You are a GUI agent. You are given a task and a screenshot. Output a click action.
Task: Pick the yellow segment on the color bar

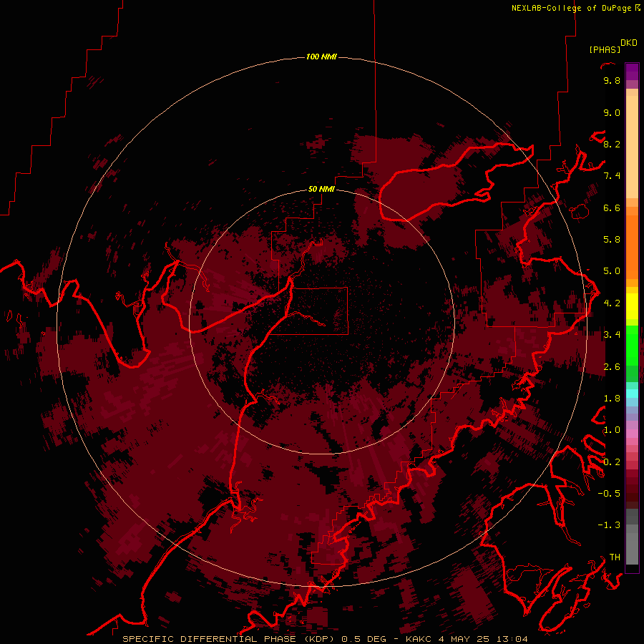coord(632,306)
